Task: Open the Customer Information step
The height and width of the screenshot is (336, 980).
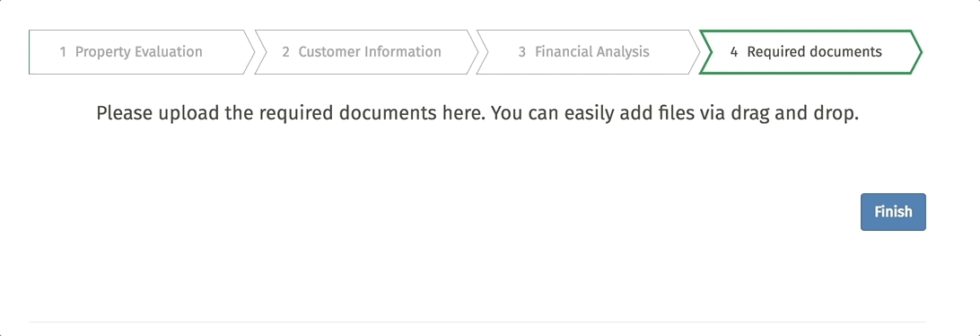Action: coord(365,52)
